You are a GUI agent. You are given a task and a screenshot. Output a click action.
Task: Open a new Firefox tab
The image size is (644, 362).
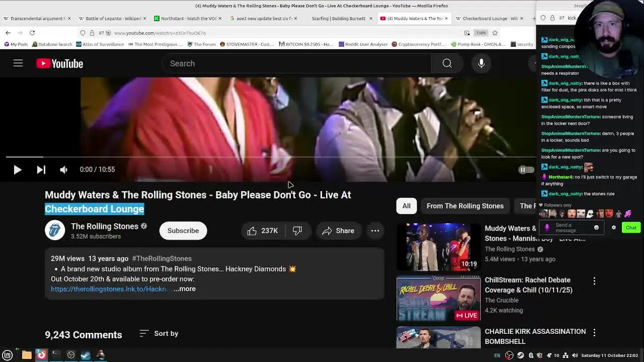(534, 19)
